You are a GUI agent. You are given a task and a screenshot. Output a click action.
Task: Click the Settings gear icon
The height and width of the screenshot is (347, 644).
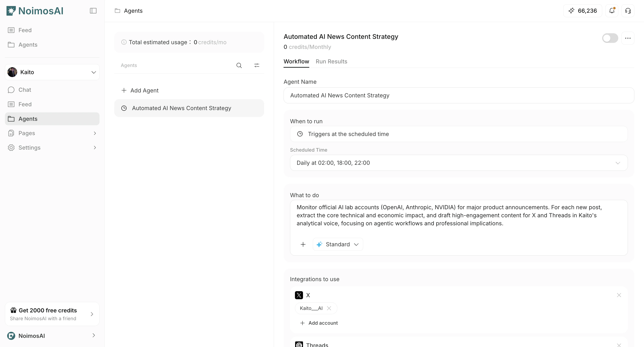[11, 148]
